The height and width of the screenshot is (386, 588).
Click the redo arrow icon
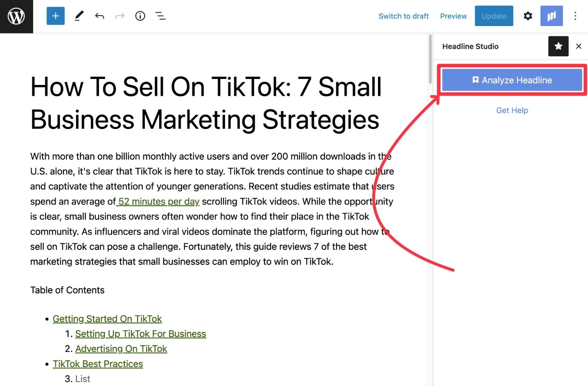120,16
